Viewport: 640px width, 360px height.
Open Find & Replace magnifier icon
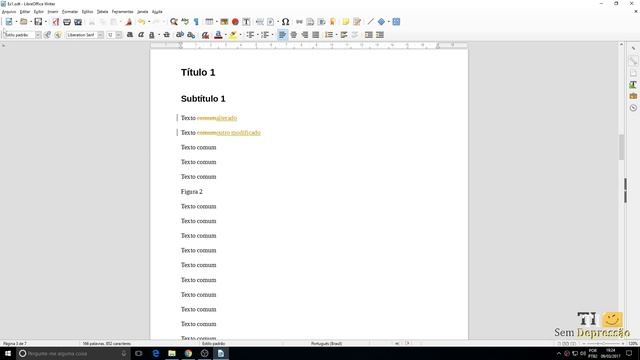(x=174, y=22)
